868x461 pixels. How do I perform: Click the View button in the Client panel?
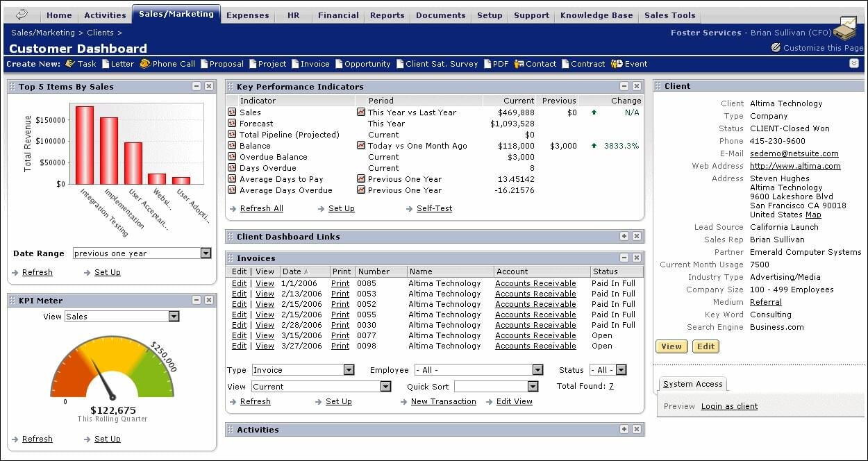[x=671, y=345]
